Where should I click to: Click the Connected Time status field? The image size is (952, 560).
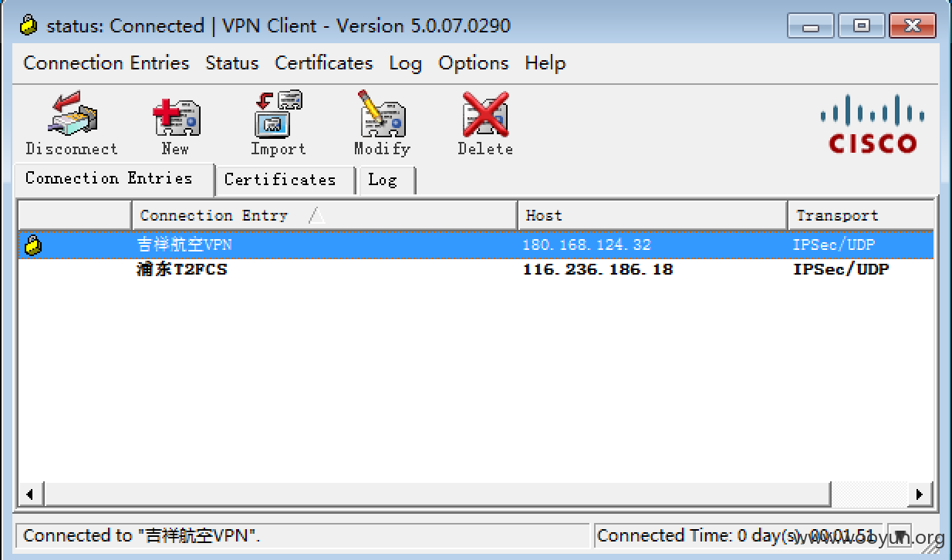[738, 535]
